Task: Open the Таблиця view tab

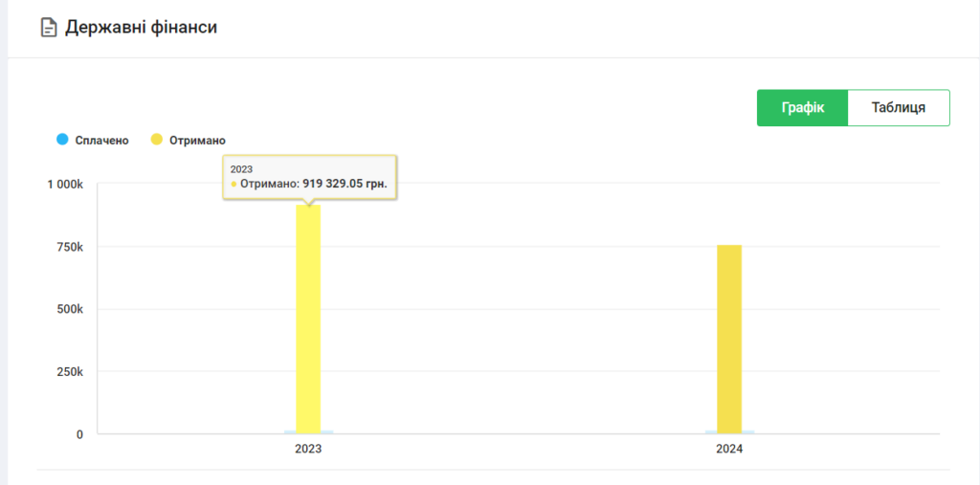Action: point(899,108)
